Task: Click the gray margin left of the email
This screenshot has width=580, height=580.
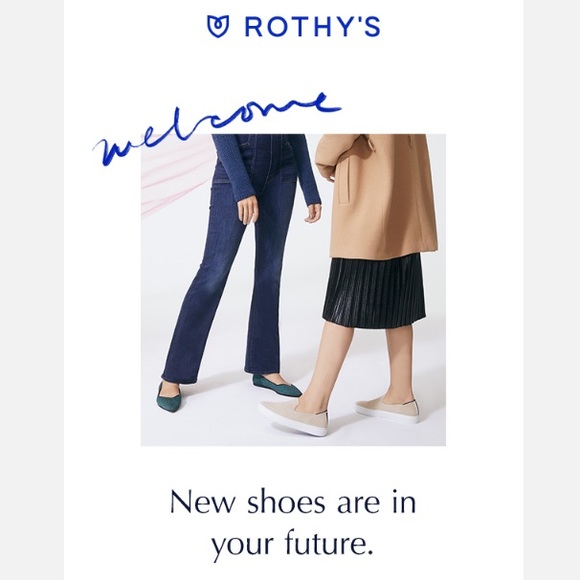Action: point(32,290)
